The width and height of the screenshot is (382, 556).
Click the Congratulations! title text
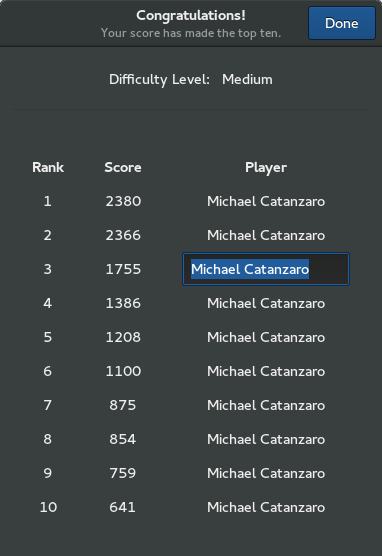click(x=191, y=16)
